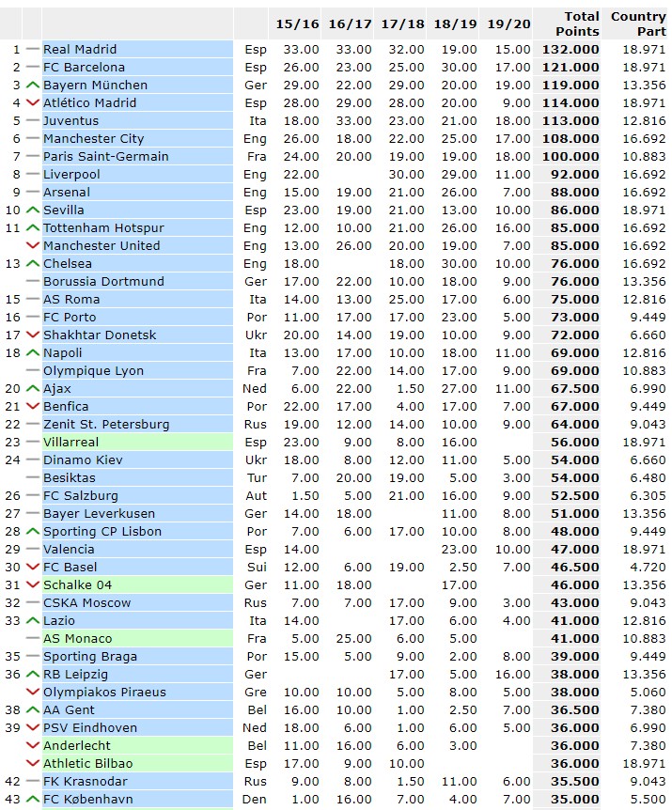Select FC Salzburg team name
Image resolution: width=672 pixels, height=810 pixels.
pyautogui.click(x=81, y=496)
